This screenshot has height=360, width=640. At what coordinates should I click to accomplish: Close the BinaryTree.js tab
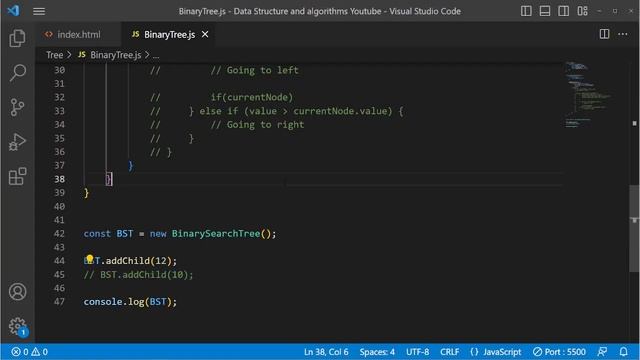205,35
